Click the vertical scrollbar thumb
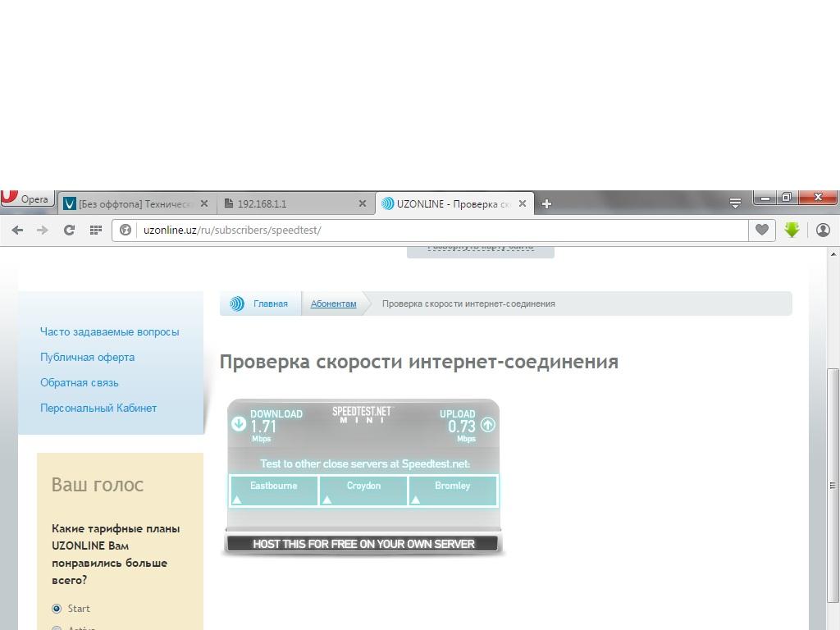 click(833, 485)
